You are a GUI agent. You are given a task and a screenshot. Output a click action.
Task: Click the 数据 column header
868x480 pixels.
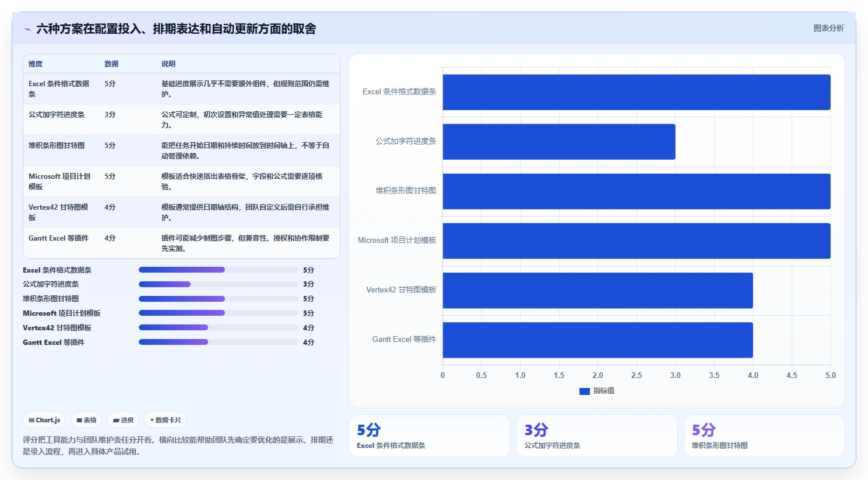point(111,64)
